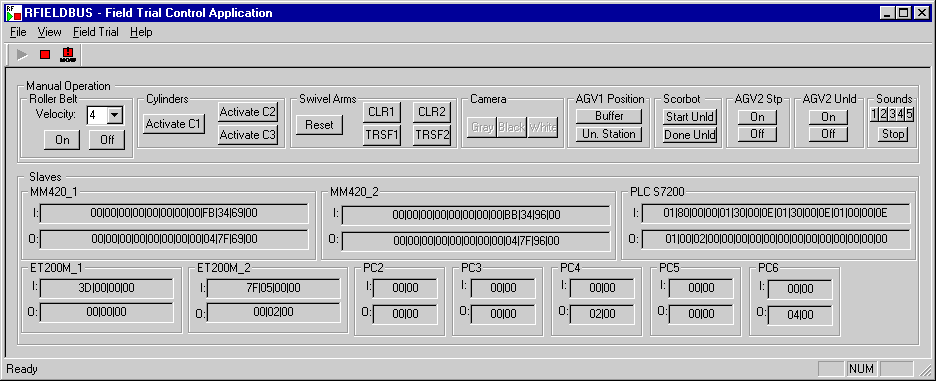Image resolution: width=936 pixels, height=381 pixels.
Task: Click the Ready status bar text
Action: (x=22, y=369)
